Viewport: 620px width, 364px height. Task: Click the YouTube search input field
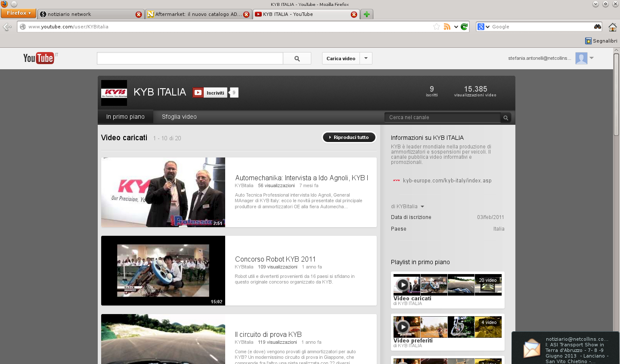click(190, 59)
